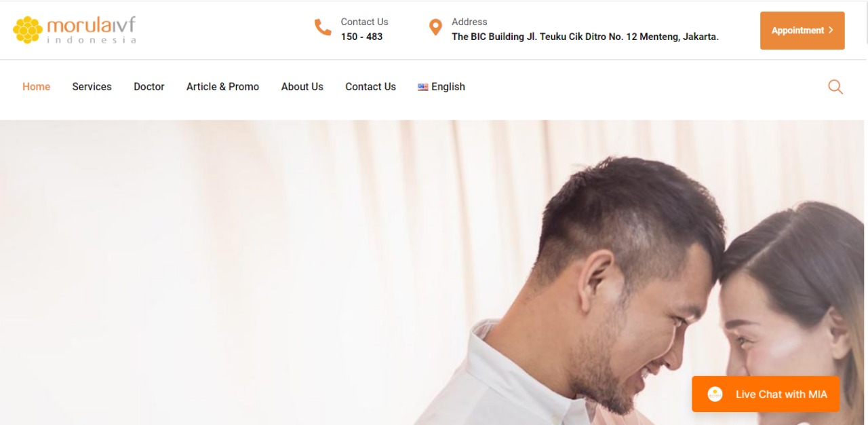Click the orange phone icon

tap(323, 27)
